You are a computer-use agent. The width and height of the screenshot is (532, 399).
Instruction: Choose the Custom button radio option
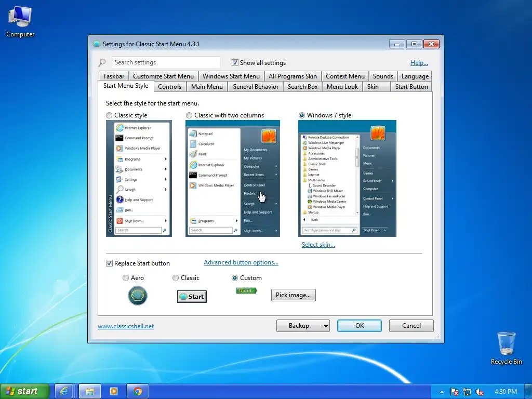pyautogui.click(x=234, y=278)
